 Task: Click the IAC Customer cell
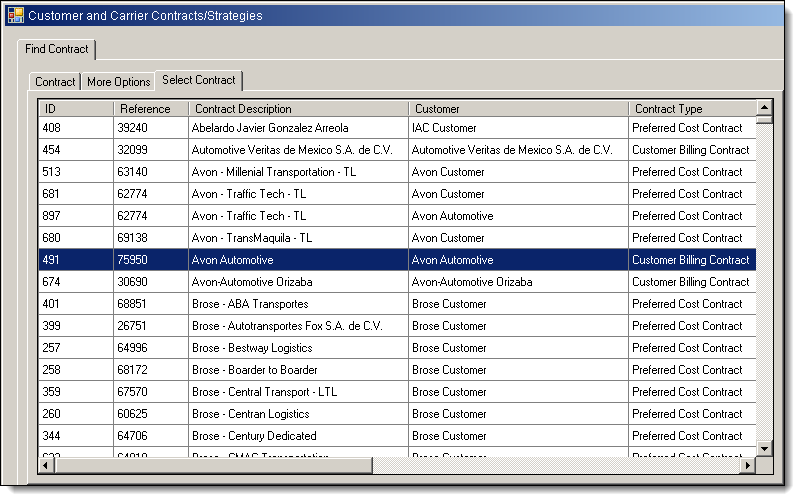[x=518, y=128]
